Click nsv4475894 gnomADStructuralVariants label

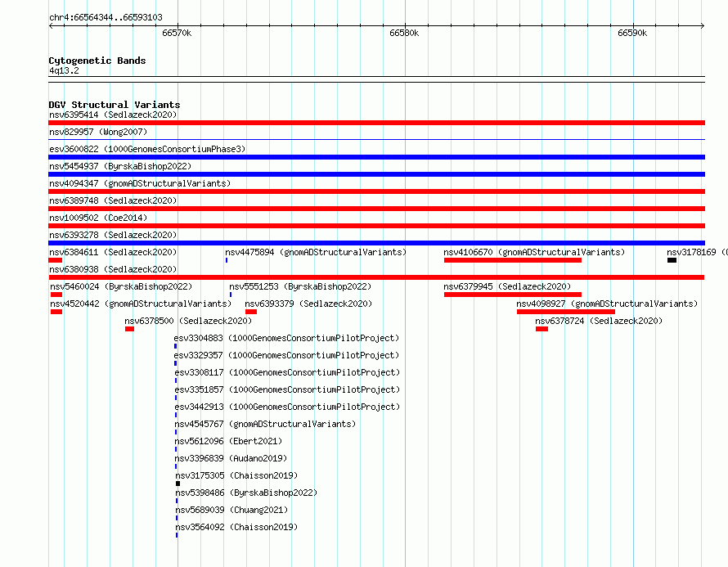[x=316, y=252]
